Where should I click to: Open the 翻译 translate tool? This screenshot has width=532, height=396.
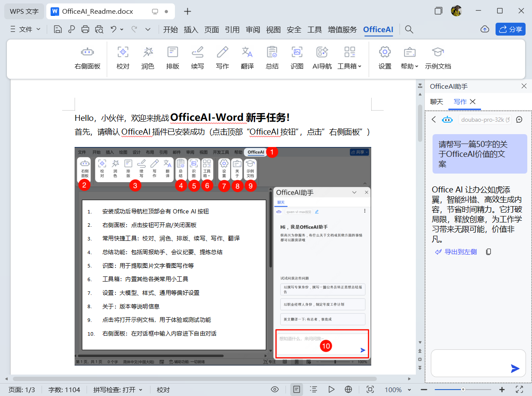pos(247,58)
